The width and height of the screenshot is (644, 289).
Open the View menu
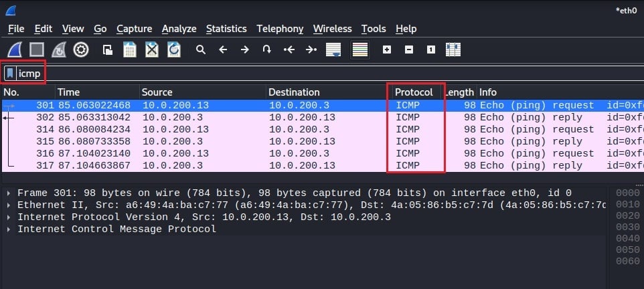pos(73,29)
